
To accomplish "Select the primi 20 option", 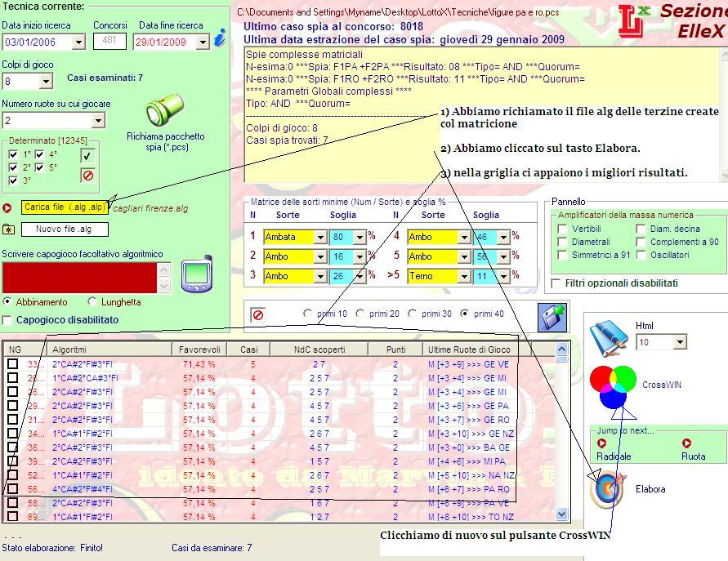I will point(360,314).
